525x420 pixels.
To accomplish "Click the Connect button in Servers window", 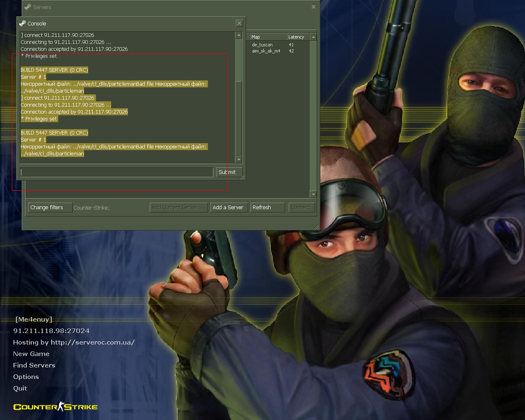I will pyautogui.click(x=301, y=208).
